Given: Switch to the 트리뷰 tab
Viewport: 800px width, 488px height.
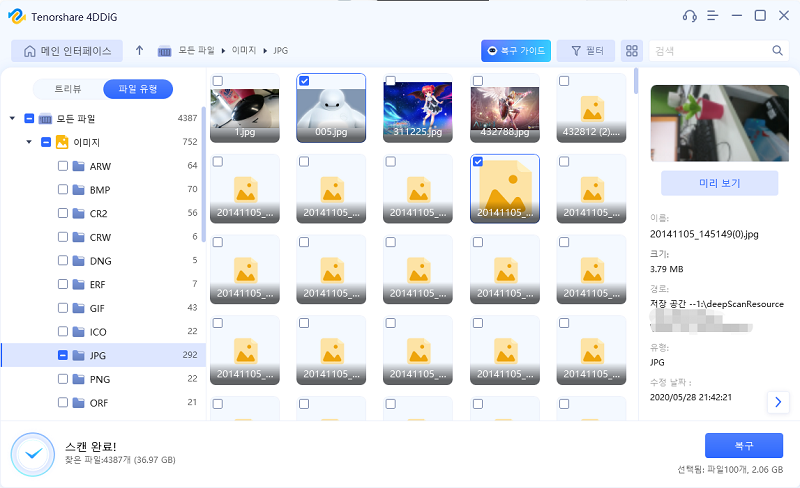Looking at the screenshot, I should [x=67, y=88].
